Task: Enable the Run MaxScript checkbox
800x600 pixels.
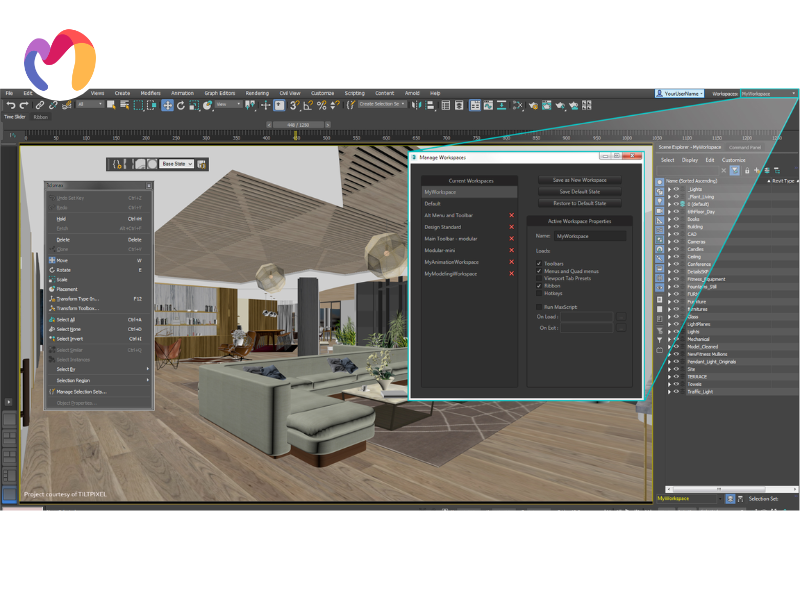Action: pyautogui.click(x=538, y=307)
